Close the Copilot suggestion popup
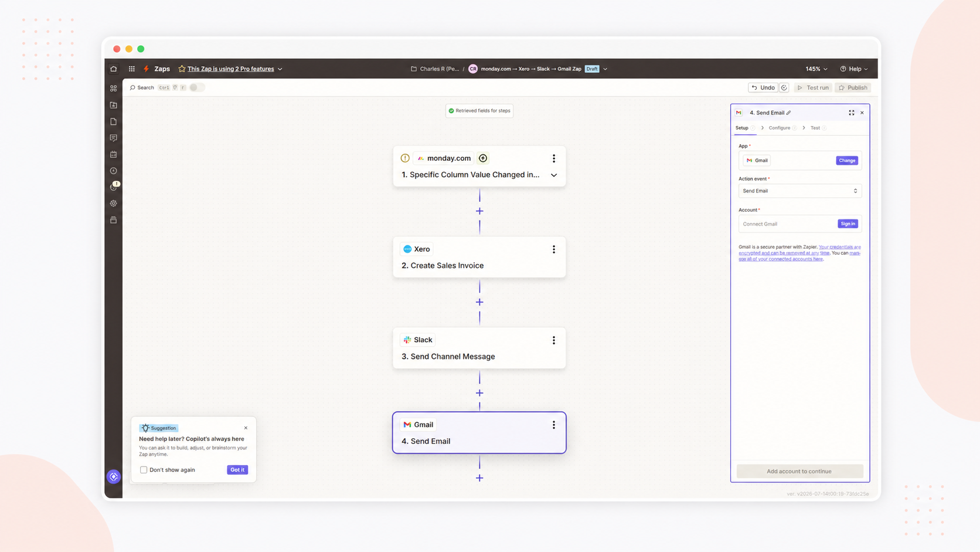This screenshot has width=980, height=552. (246, 428)
